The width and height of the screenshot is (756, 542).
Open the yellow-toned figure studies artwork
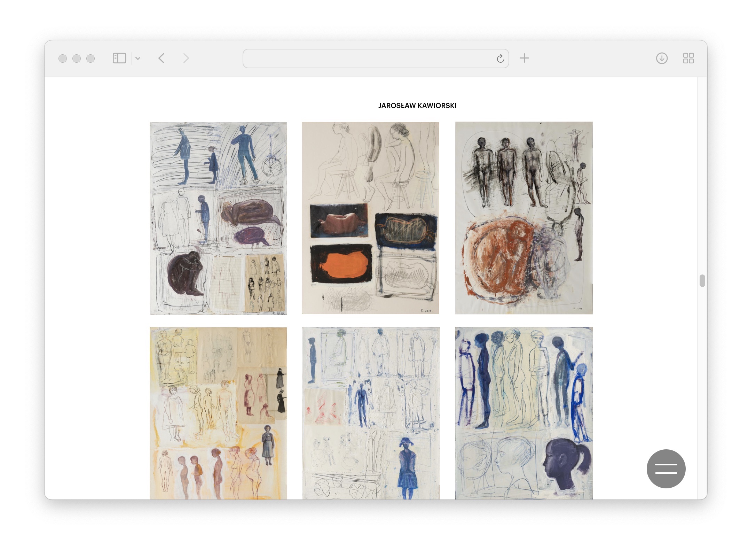(x=218, y=413)
